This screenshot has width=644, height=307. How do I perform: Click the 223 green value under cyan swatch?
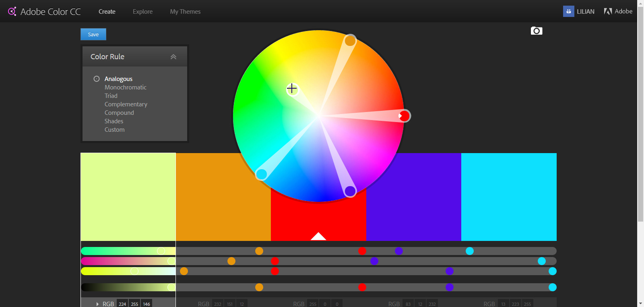(x=515, y=304)
